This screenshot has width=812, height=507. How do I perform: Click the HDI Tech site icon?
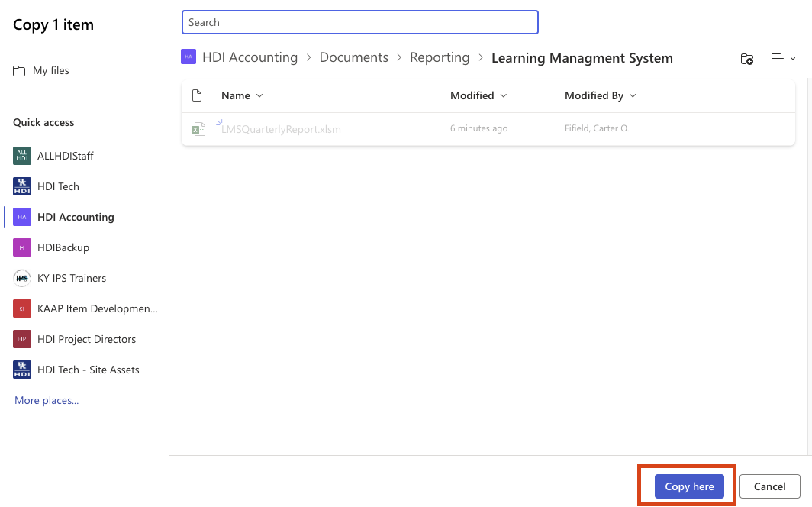pos(22,186)
